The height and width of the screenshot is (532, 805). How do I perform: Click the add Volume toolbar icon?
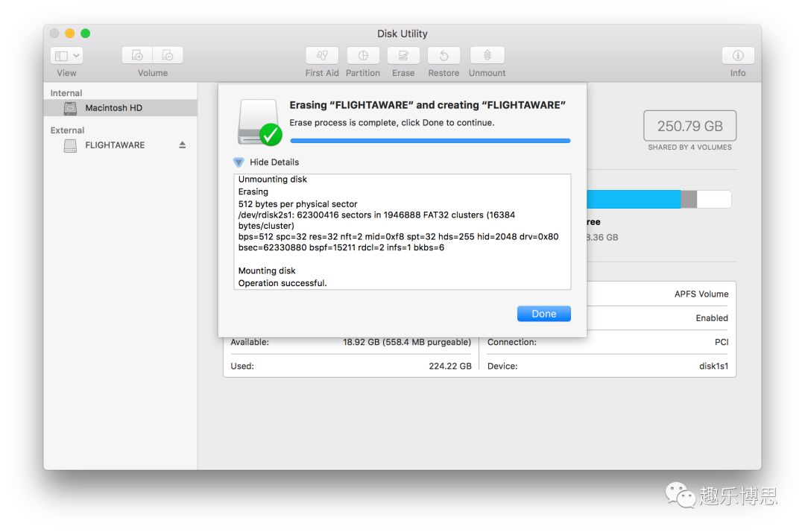137,55
